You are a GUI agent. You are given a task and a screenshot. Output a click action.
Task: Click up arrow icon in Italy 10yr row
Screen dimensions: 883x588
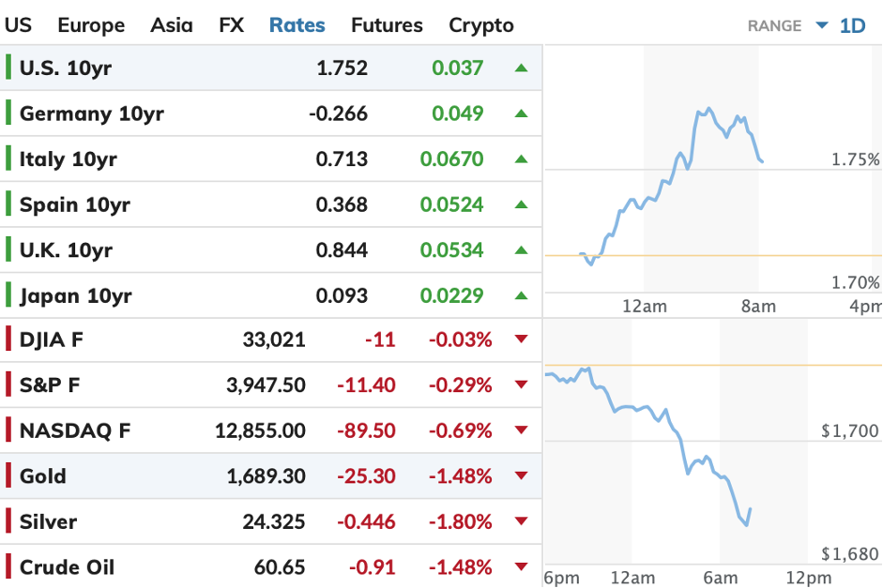[x=522, y=158]
